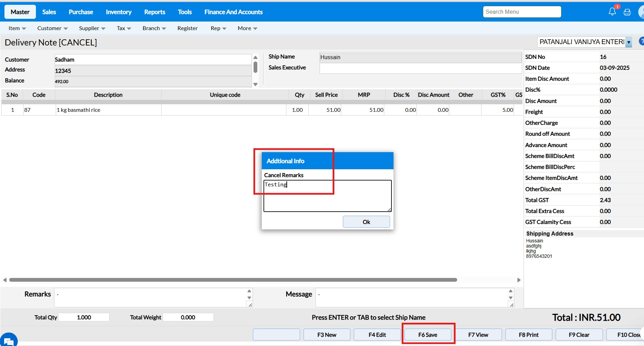Click the Freight amount value
Viewport: 644px width, 346px height.
click(x=605, y=112)
